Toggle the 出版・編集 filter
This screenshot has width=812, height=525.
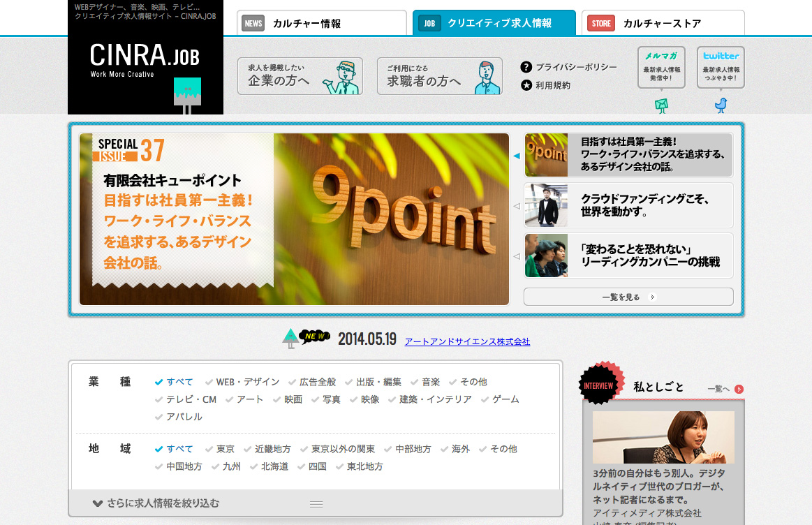tap(374, 382)
